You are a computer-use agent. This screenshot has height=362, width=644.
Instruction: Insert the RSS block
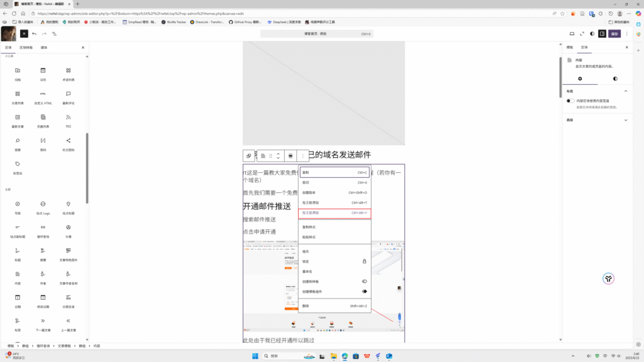pyautogui.click(x=68, y=121)
